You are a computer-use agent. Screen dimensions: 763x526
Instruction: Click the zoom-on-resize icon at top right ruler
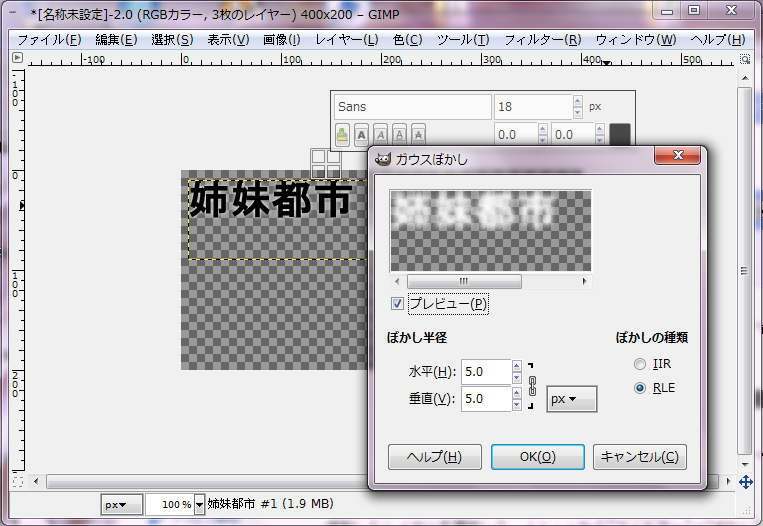tap(745, 59)
